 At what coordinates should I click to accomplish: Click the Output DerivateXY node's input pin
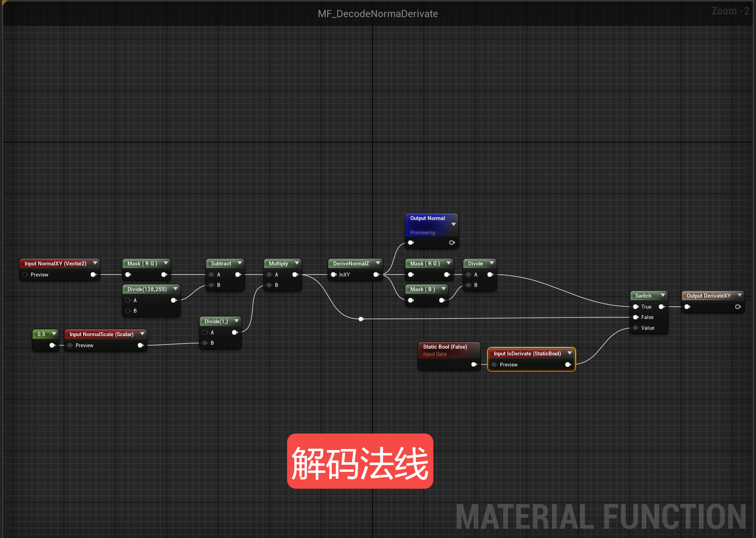687,307
